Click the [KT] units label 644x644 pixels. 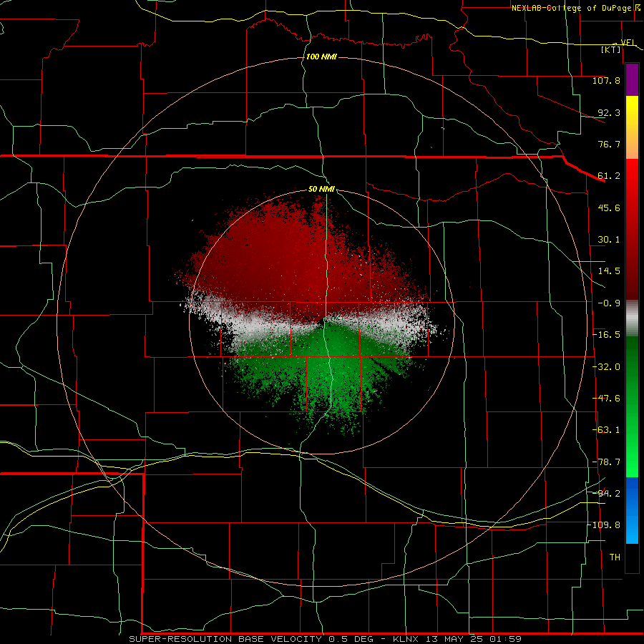point(610,49)
